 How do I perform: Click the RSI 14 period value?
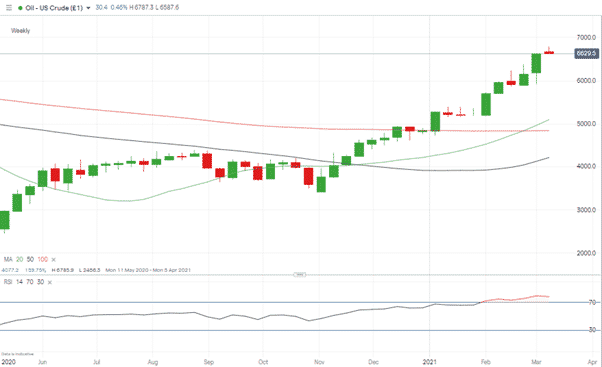point(19,282)
